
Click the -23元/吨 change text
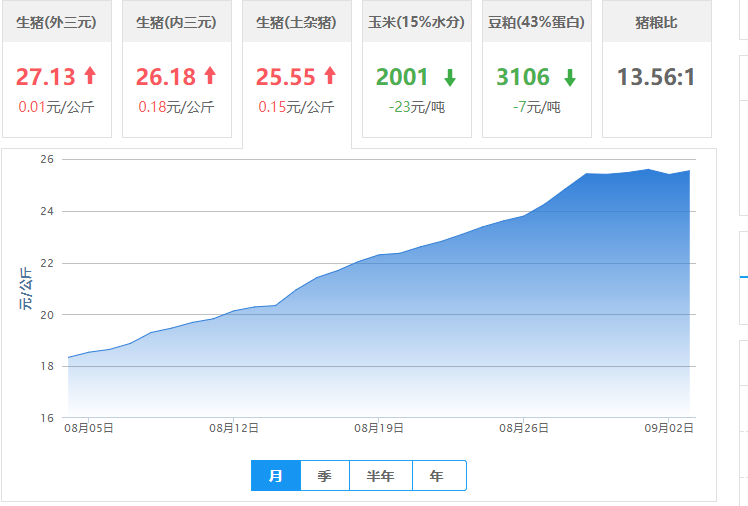416,107
